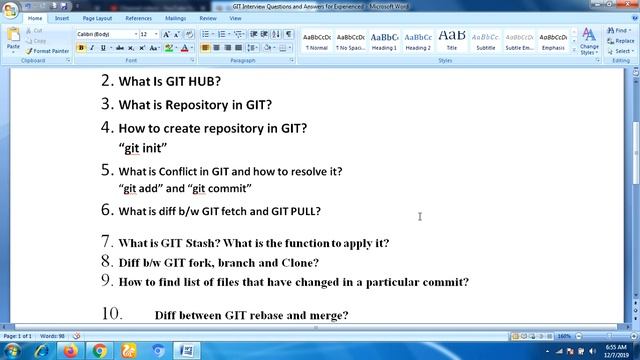Viewport: 640px width, 360px height.
Task: Switch to the Review tab
Action: pos(208,18)
